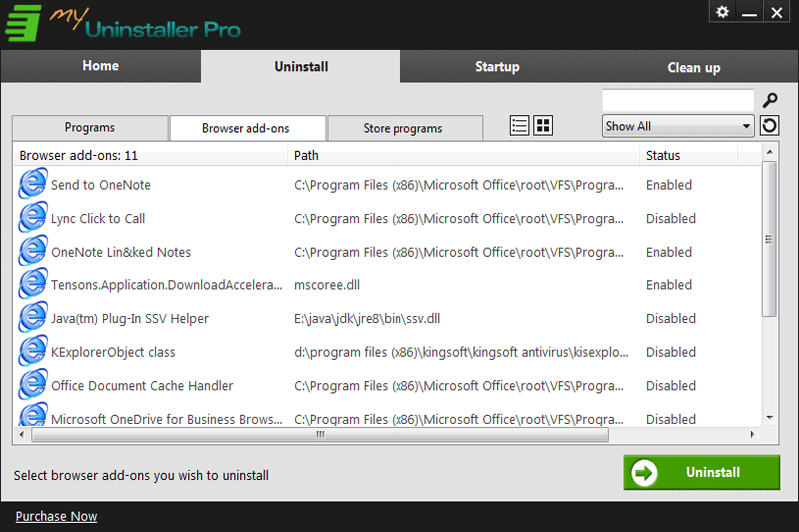Click the vertical scrollbar thumb

[769, 239]
